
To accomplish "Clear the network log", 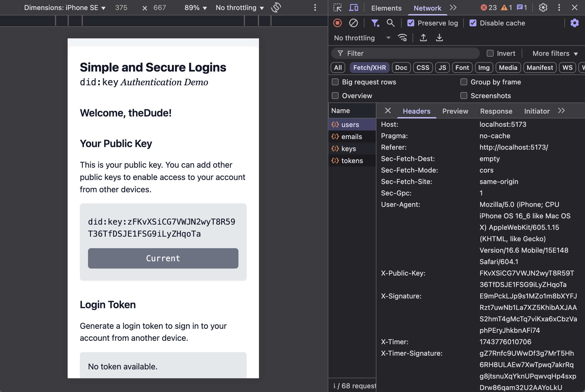I will [353, 23].
